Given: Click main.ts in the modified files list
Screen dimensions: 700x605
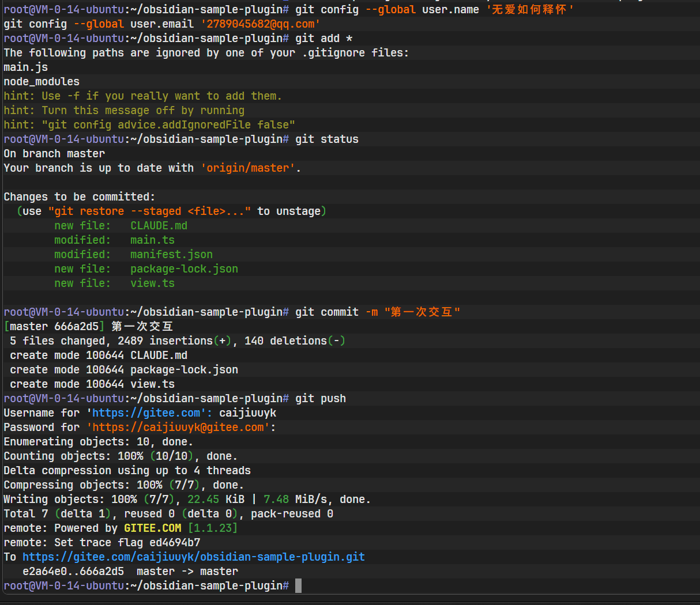Looking at the screenshot, I should (x=152, y=240).
